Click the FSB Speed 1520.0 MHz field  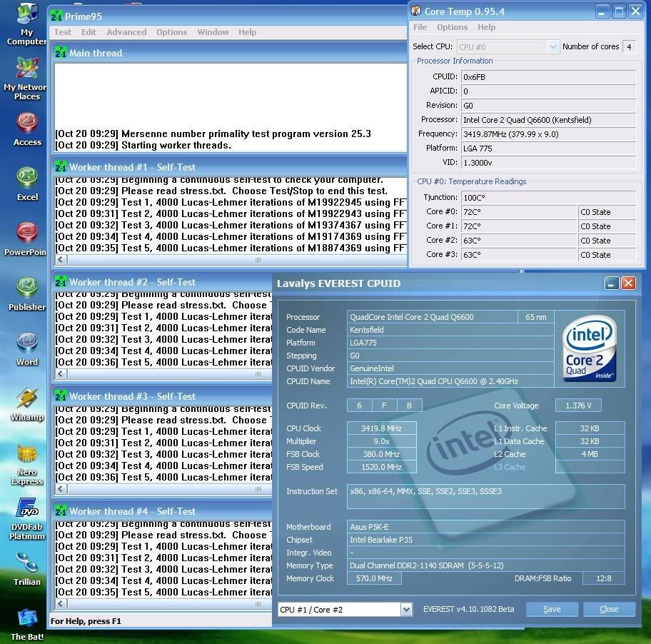(382, 467)
